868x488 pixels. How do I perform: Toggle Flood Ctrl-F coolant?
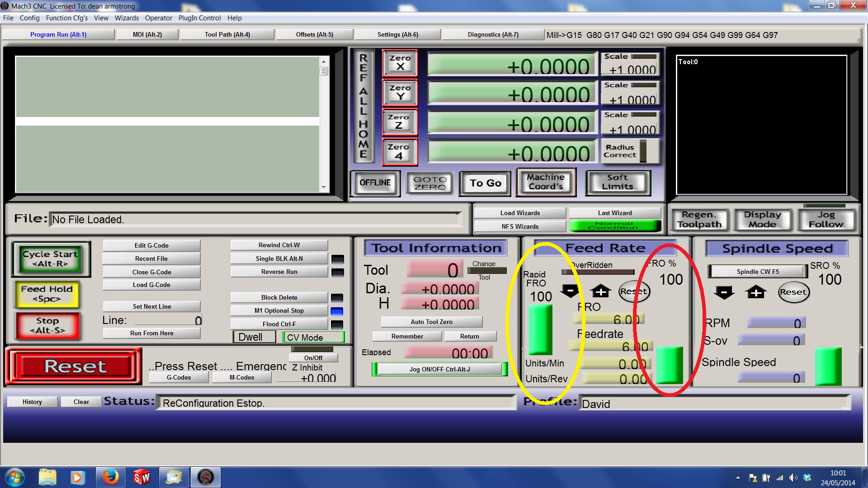[279, 324]
